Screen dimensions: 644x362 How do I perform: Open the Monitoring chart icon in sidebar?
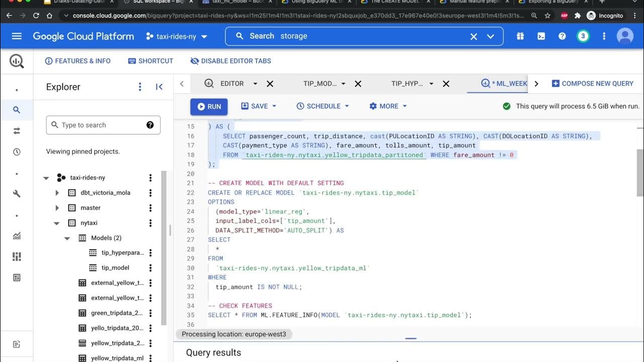[x=17, y=235]
